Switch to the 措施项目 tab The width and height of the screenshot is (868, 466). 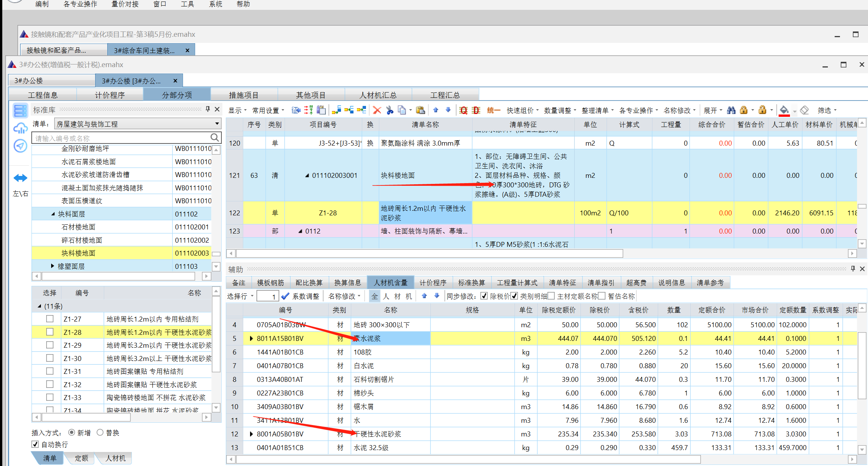click(244, 95)
